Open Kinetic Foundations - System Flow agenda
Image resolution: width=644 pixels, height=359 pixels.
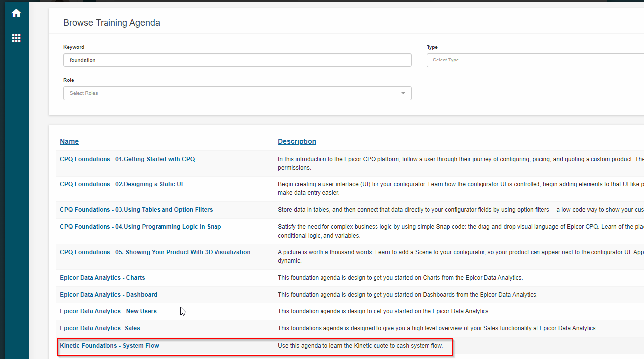pos(109,346)
